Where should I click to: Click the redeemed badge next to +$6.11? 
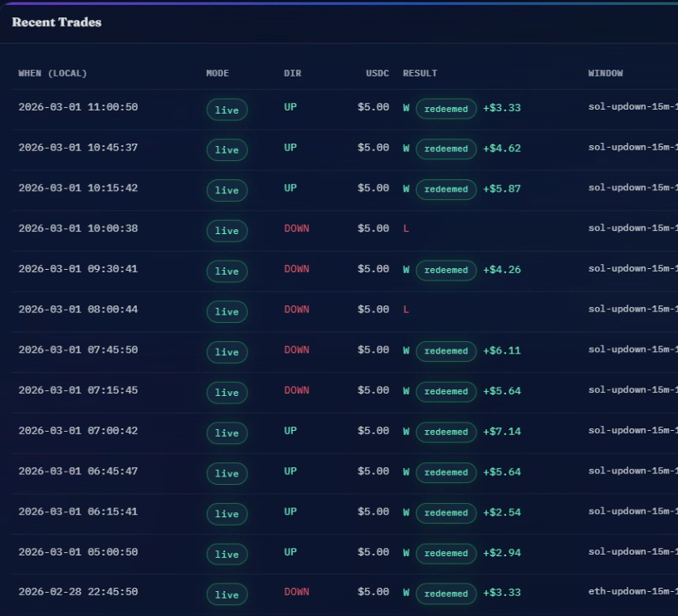(446, 351)
